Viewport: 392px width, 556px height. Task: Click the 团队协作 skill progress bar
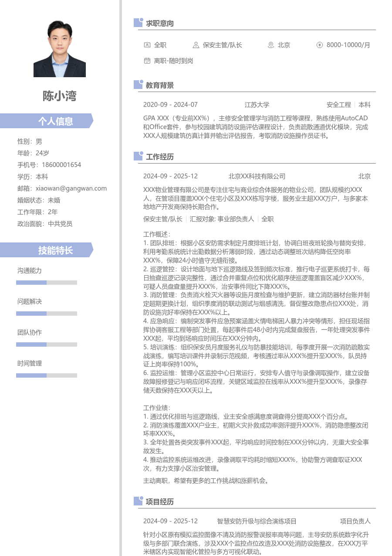tap(47, 345)
